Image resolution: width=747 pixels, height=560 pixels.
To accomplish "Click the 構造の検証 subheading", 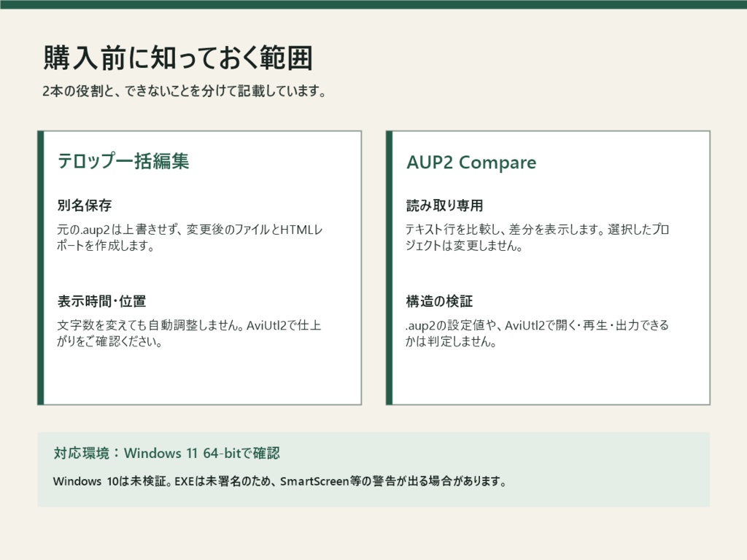I will (x=439, y=301).
